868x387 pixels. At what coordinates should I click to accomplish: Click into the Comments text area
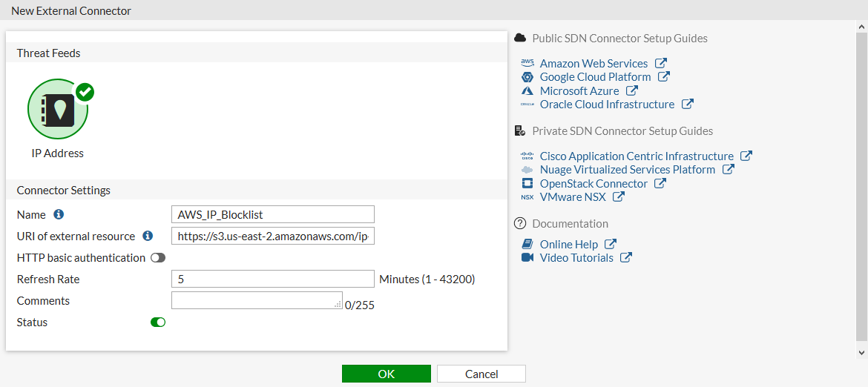[256, 300]
